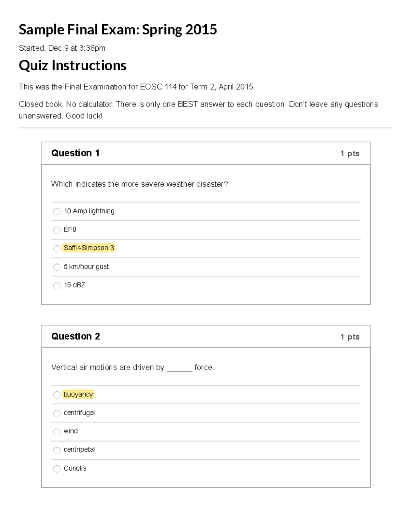Click the highlighted text 'buoyancy'
This screenshot has height=532, width=411.
78,395
